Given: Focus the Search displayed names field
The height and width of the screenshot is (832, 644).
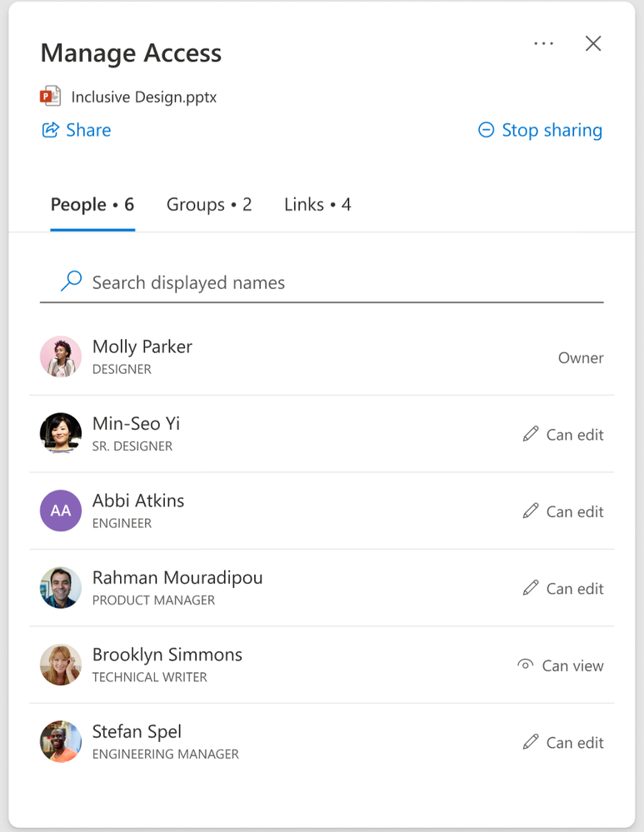Looking at the screenshot, I should click(x=333, y=283).
